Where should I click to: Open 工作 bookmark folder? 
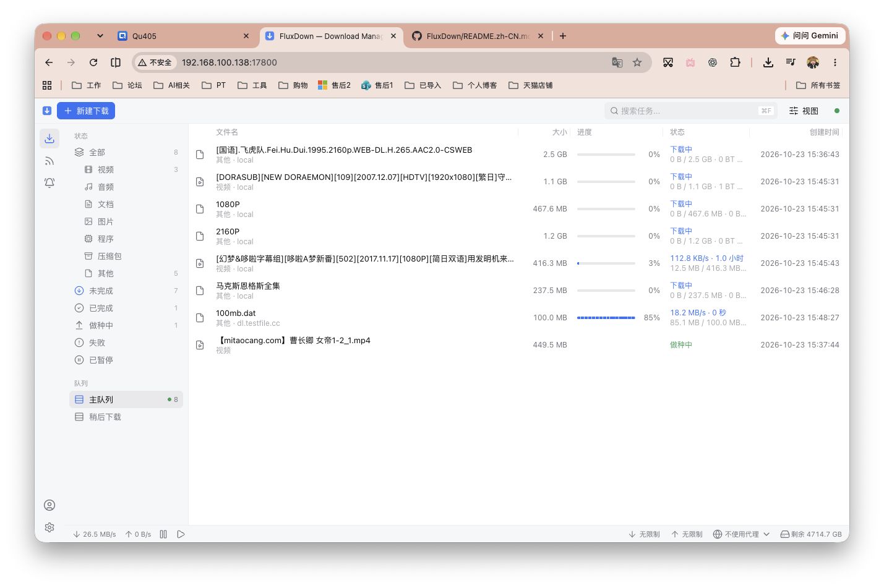87,85
